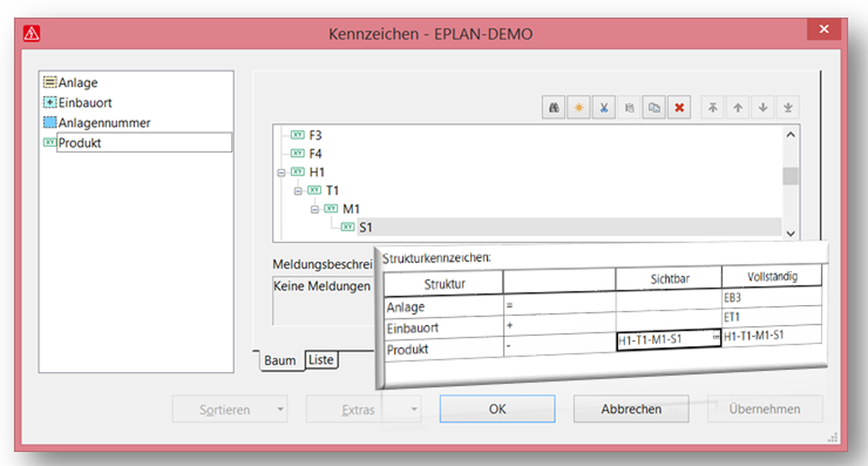Click the new identifier star icon
This screenshot has width=868, height=466.
coord(578,107)
